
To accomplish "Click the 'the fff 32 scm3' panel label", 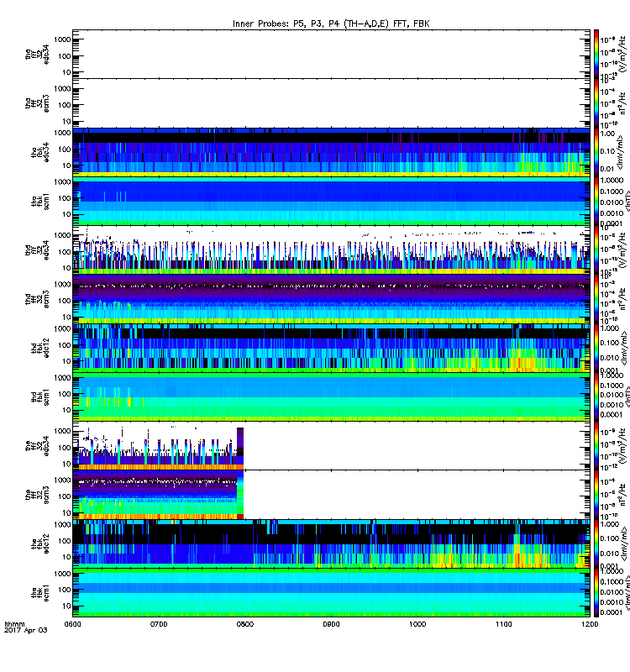I will (37, 495).
